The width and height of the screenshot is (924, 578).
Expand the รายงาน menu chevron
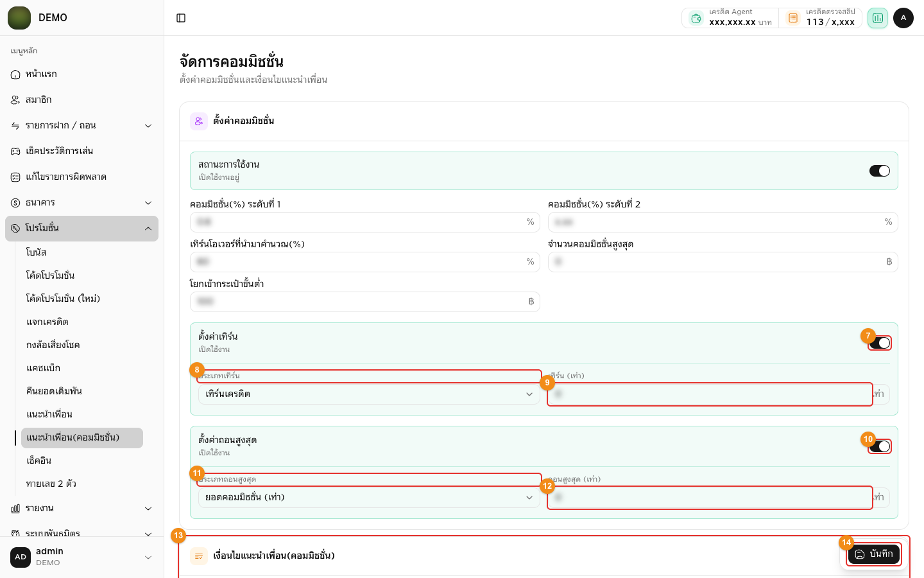[148, 509]
